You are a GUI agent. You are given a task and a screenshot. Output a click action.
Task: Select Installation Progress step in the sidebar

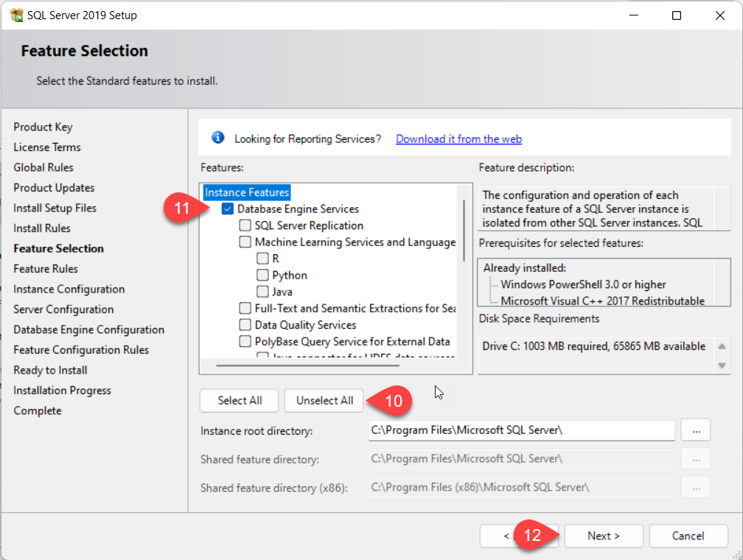tap(62, 391)
